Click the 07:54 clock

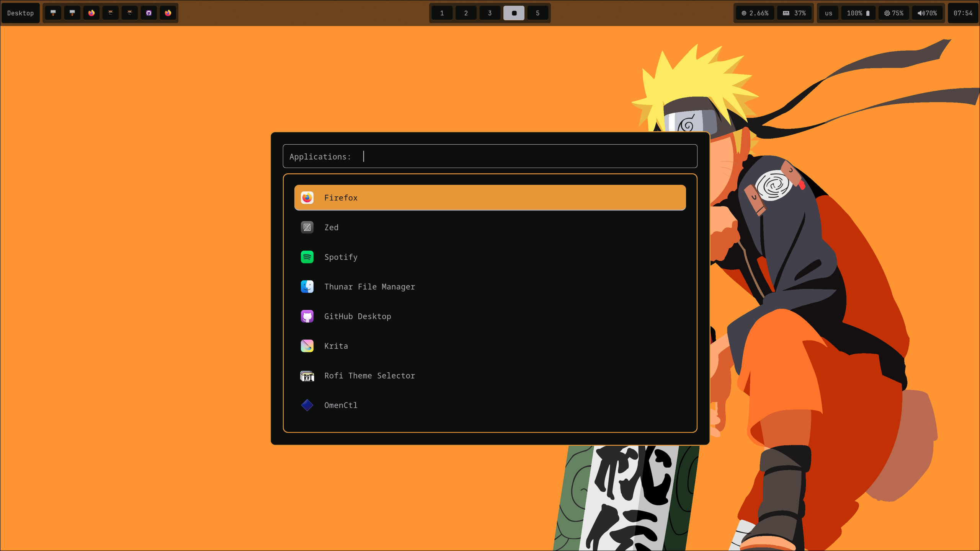point(963,13)
